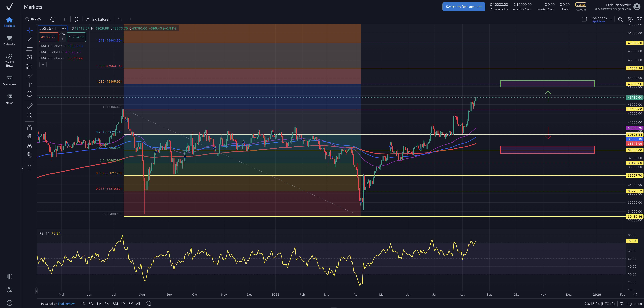Expand the Speichern dropdown arrow
The width and height of the screenshot is (644, 308).
pyautogui.click(x=611, y=19)
